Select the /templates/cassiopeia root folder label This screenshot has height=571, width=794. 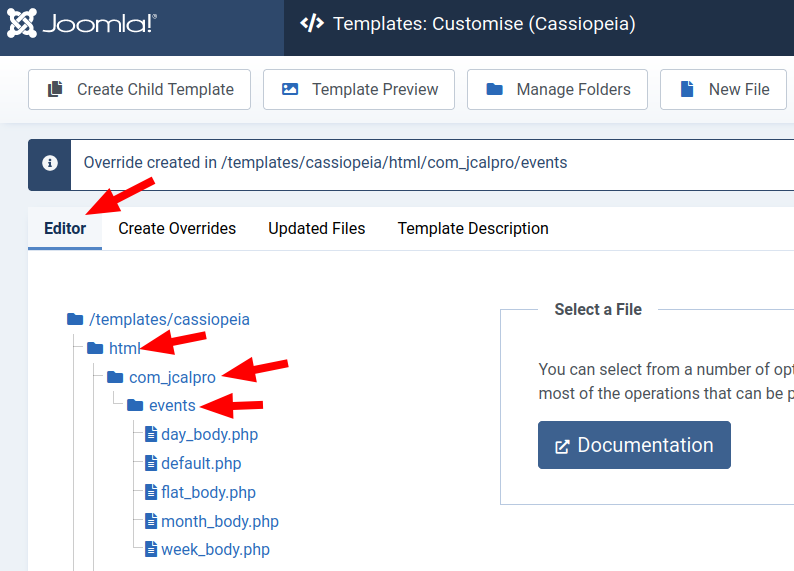[x=169, y=319]
